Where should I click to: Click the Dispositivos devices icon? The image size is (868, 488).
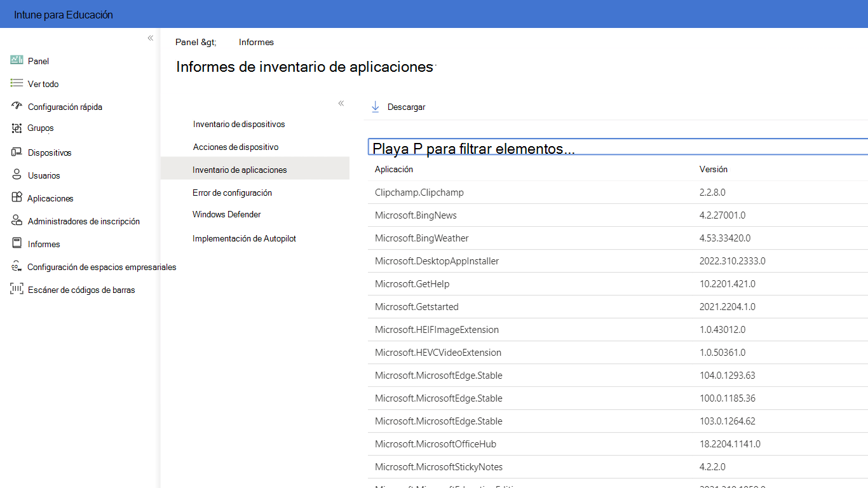(x=17, y=152)
